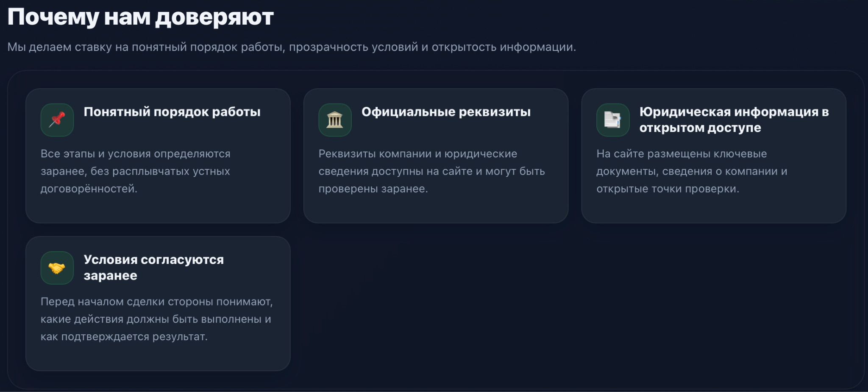Click the description starting 'Перед началом сделки'
The height and width of the screenshot is (392, 868).
click(x=156, y=319)
